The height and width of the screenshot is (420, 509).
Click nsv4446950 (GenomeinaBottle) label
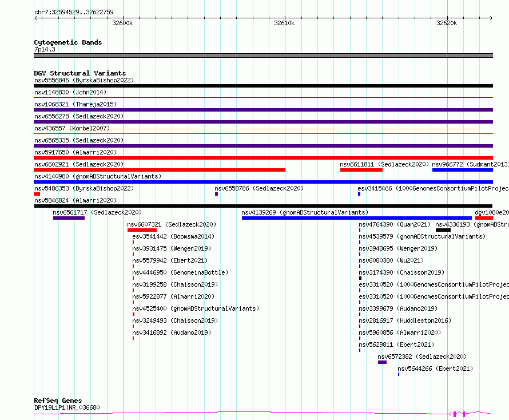coord(180,272)
